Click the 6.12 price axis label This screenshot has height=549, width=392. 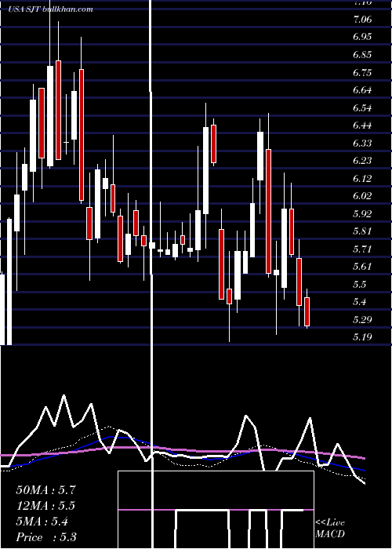(x=362, y=178)
